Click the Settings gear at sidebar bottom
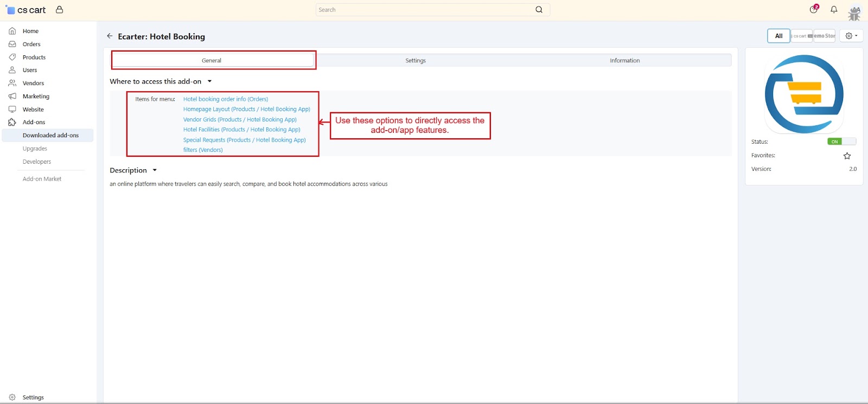Image resolution: width=868 pixels, height=404 pixels. pyautogui.click(x=12, y=397)
